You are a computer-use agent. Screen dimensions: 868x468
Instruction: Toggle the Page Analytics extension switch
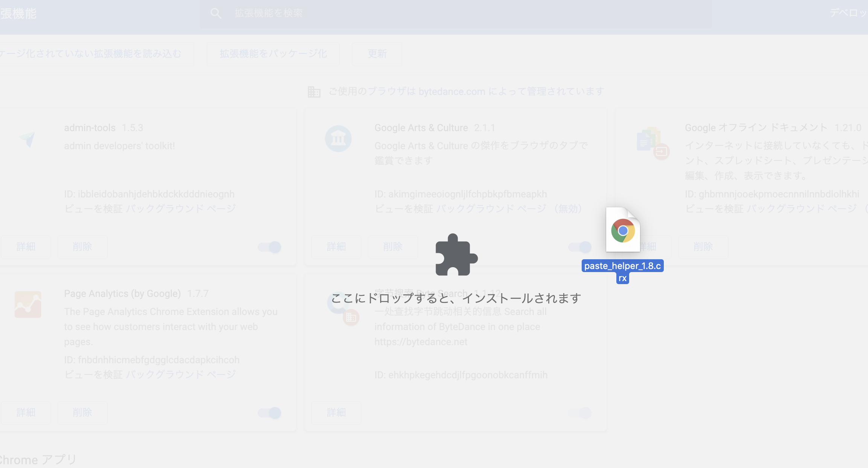coord(270,413)
